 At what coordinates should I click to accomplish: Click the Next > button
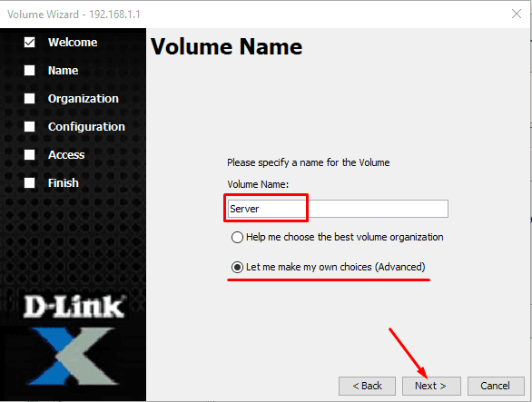click(x=431, y=386)
